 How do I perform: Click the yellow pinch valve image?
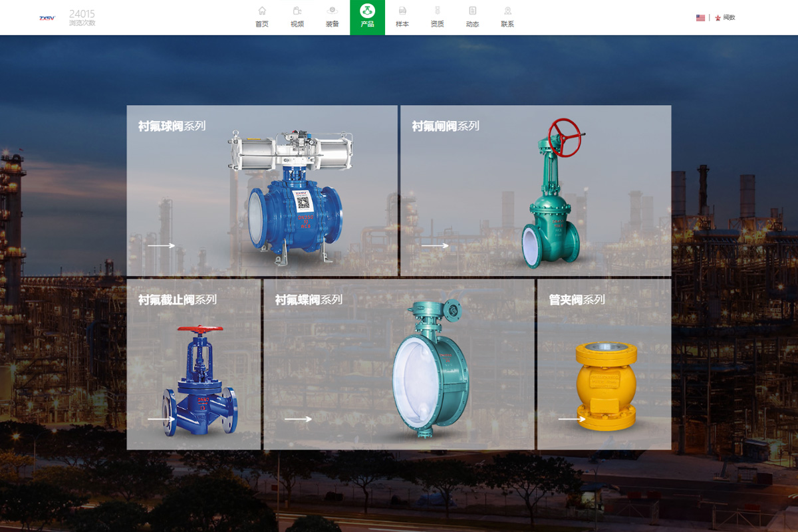pos(606,386)
